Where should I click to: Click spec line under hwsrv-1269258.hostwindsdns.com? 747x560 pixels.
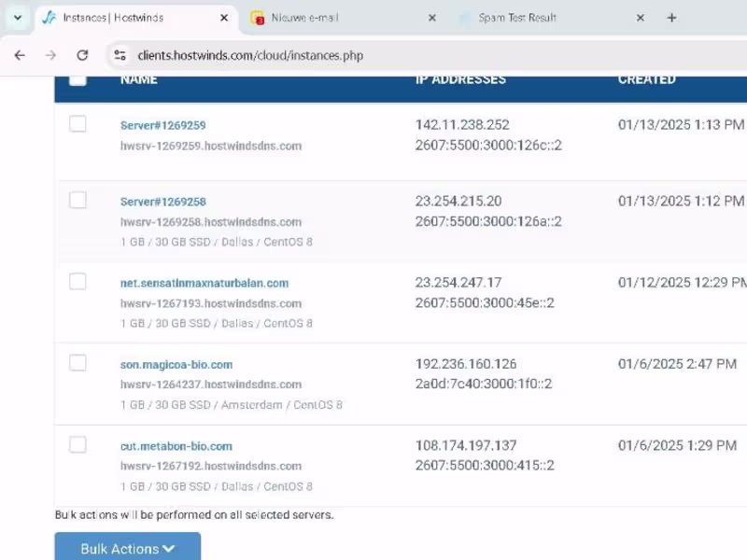217,242
